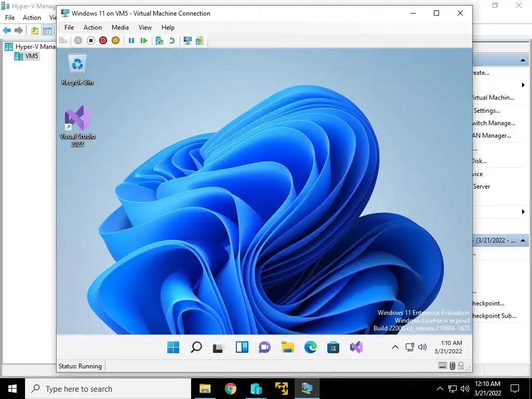Viewport: 532px width, 399px height.
Task: Open File Explorer on the host taskbar
Action: click(205, 389)
